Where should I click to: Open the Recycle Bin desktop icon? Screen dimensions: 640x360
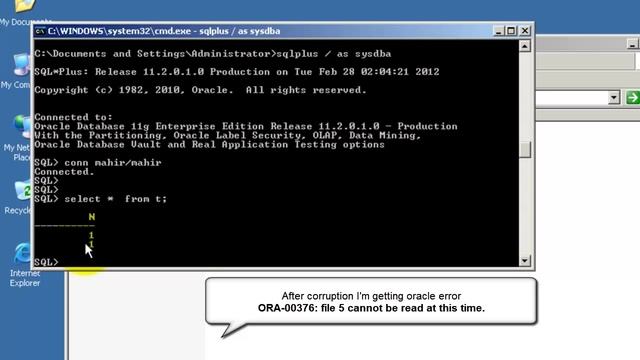[x=18, y=198]
